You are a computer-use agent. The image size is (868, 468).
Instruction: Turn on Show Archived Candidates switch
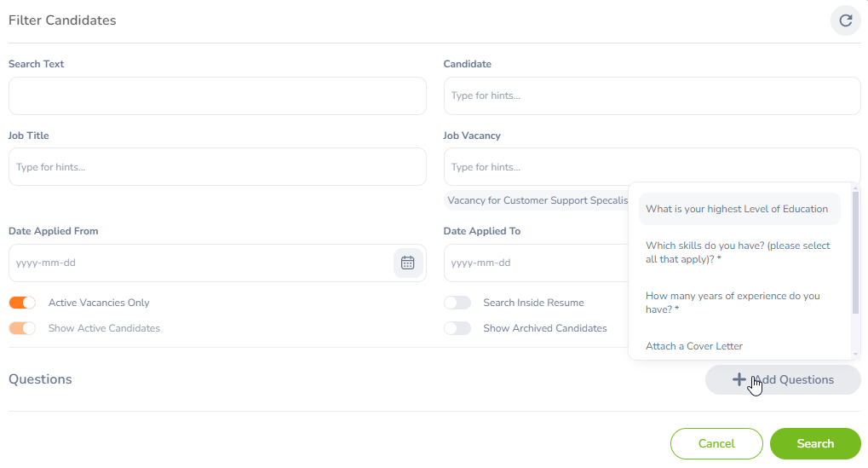point(457,328)
